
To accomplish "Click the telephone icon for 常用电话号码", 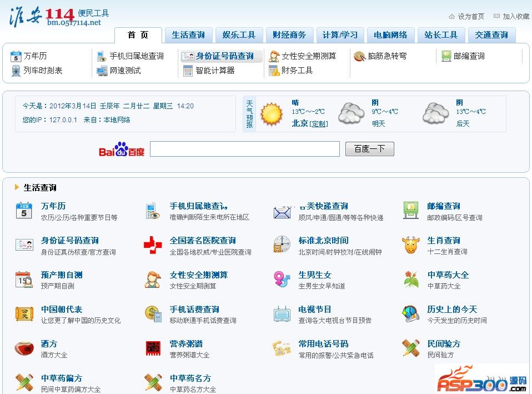I will click(x=282, y=348).
